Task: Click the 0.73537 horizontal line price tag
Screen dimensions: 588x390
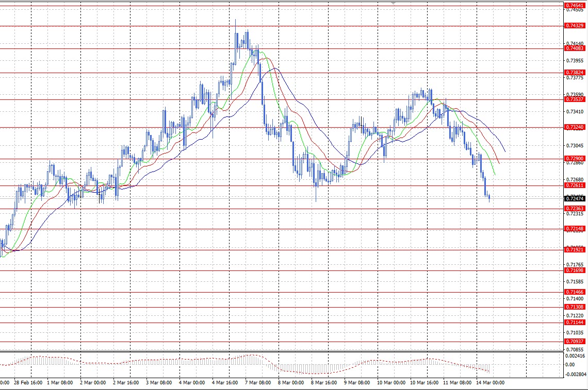Action: (x=575, y=99)
